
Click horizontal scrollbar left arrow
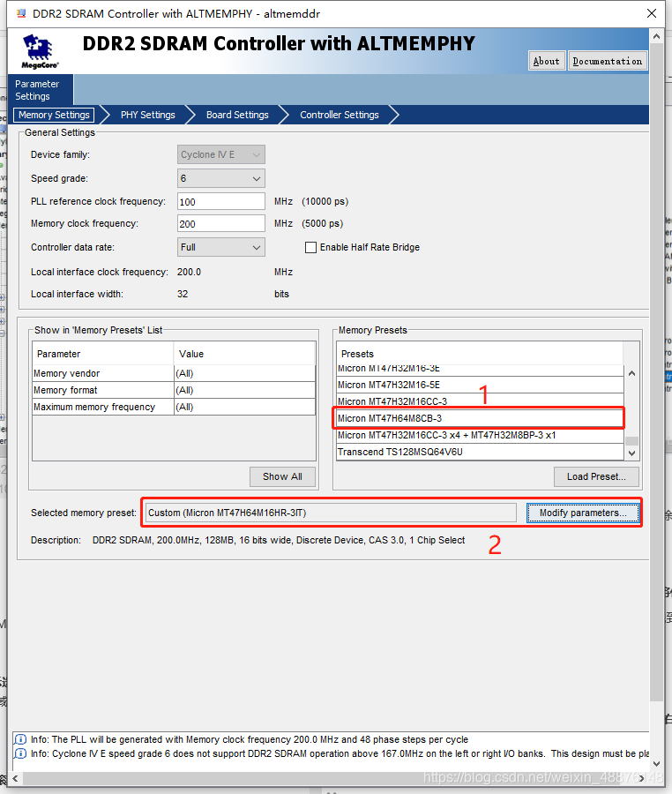pyautogui.click(x=15, y=778)
